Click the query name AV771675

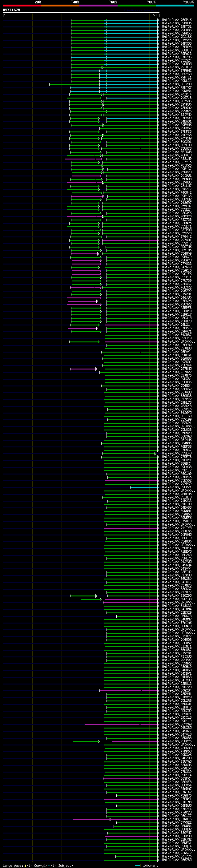[x=11, y=10]
